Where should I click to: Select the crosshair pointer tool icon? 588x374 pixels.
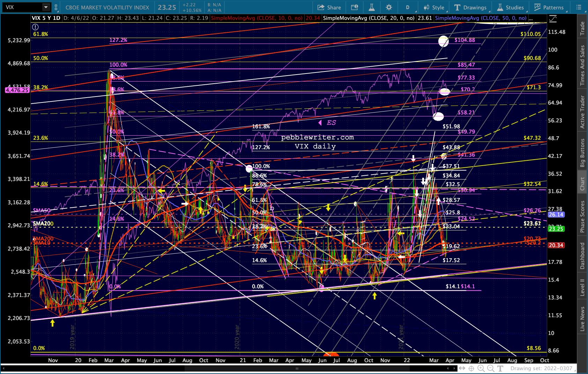tap(471, 368)
